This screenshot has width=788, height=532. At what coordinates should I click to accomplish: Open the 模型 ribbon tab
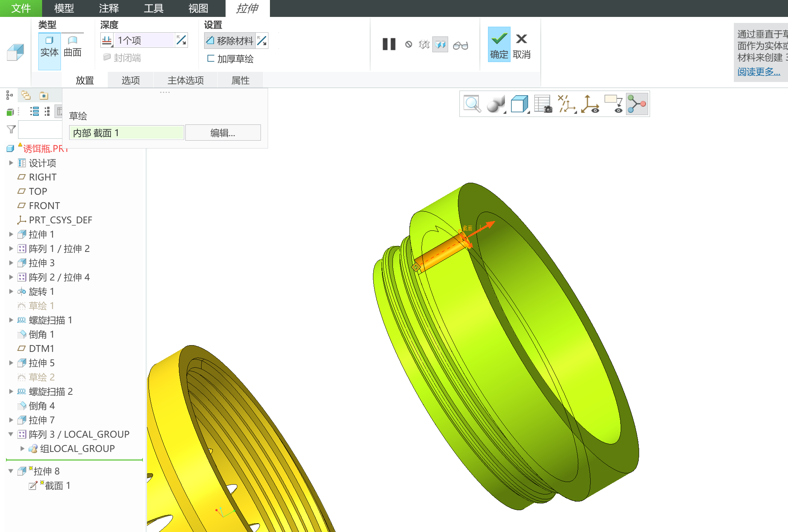point(64,8)
